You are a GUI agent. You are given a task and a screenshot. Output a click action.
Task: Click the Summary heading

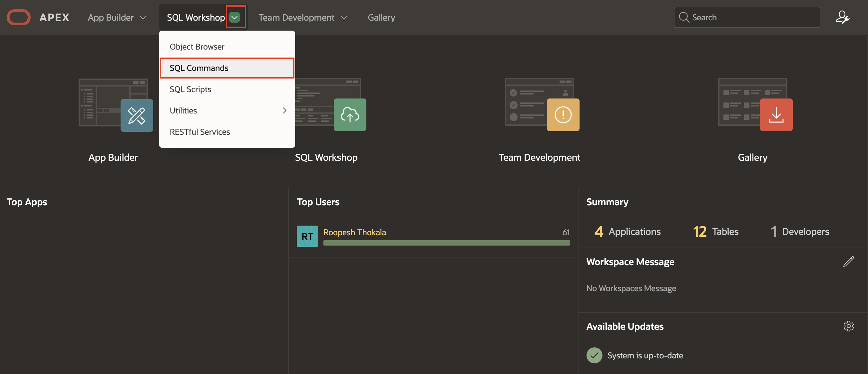pyautogui.click(x=607, y=202)
